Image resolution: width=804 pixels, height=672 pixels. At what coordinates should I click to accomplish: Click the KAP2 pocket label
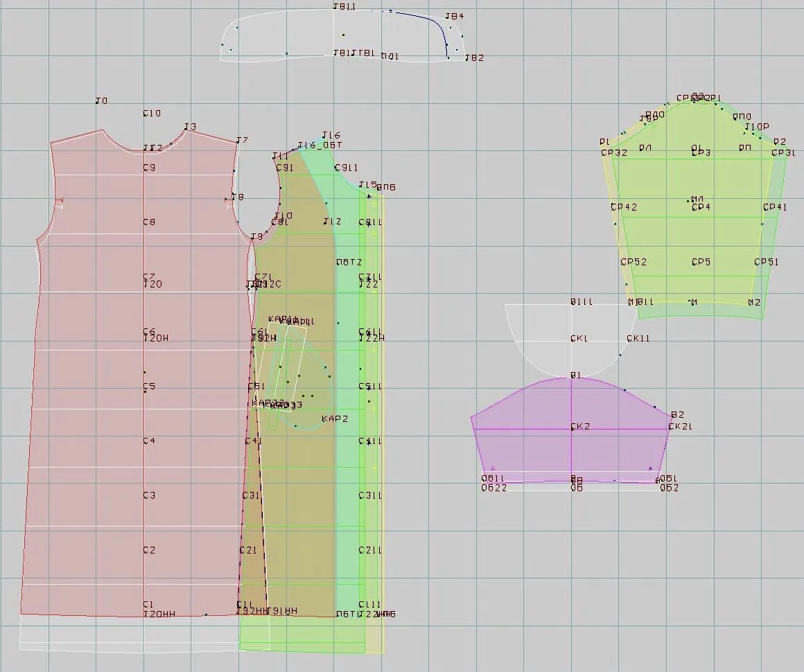pyautogui.click(x=335, y=418)
